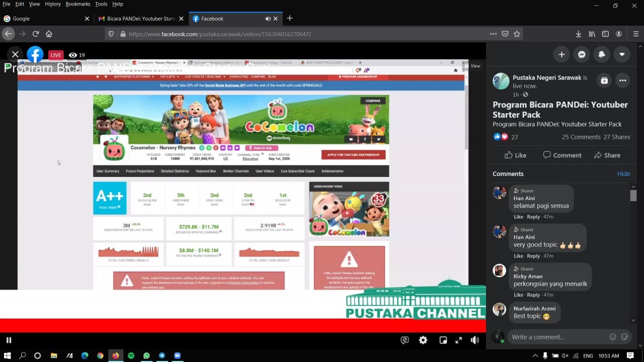The image size is (644, 362).
Task: Open page actions three-dot menu
Action: tap(493, 34)
